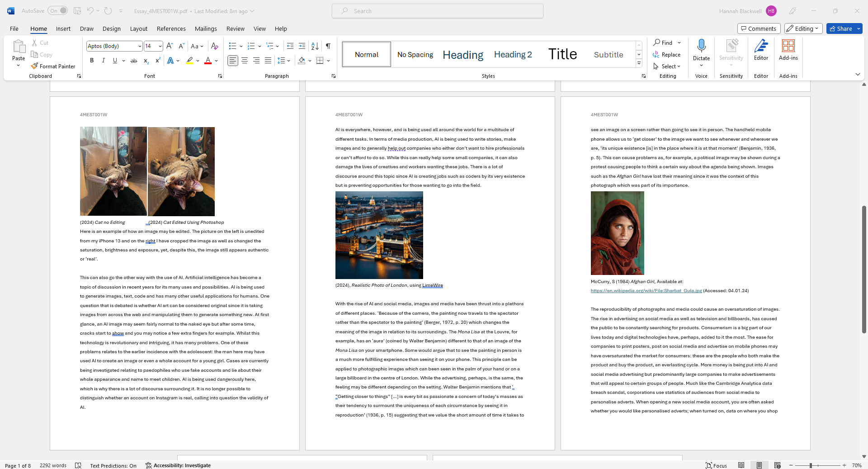Viewport: 868px width, 469px height.
Task: Click the vertical scrollbar thumb
Action: (864, 269)
